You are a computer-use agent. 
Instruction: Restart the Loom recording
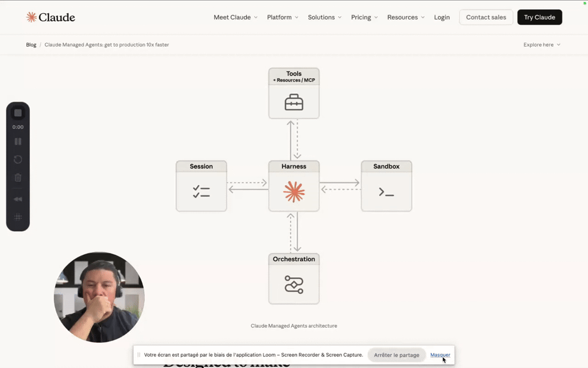pyautogui.click(x=18, y=160)
